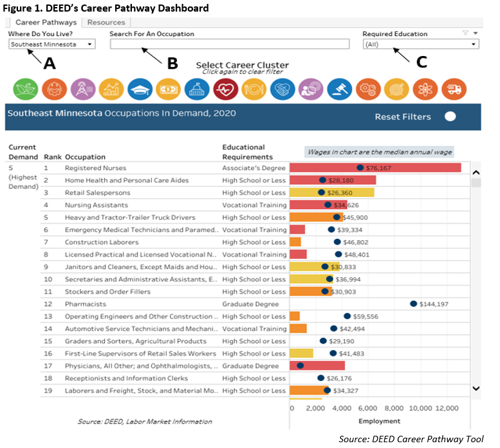Select the yellow dollar-bill Finance cluster icon
This screenshot has width=500, height=448.
[x=169, y=89]
